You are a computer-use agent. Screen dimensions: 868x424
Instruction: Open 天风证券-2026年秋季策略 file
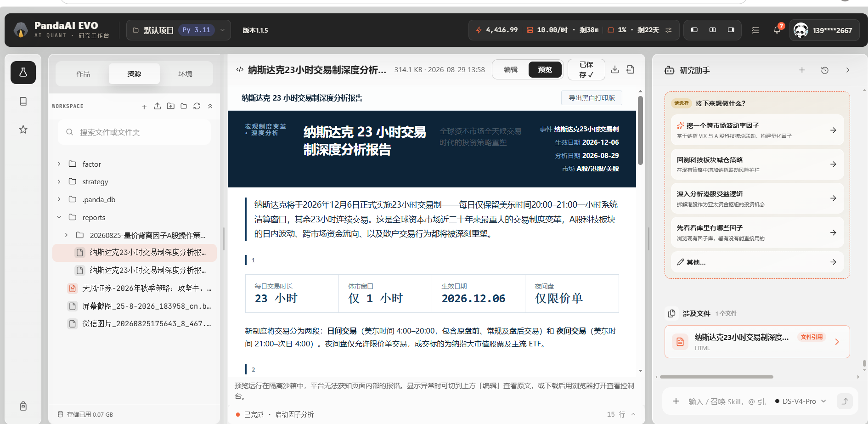pos(135,288)
